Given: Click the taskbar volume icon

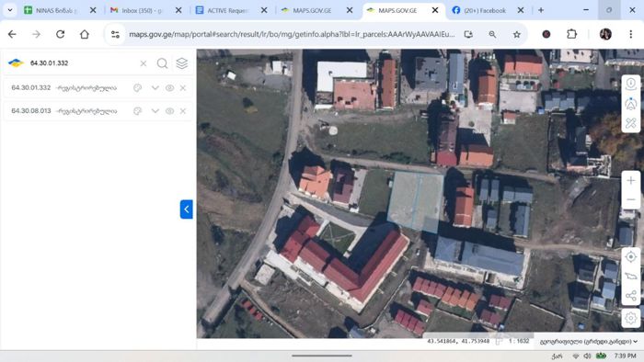Looking at the screenshot, I should [587, 356].
